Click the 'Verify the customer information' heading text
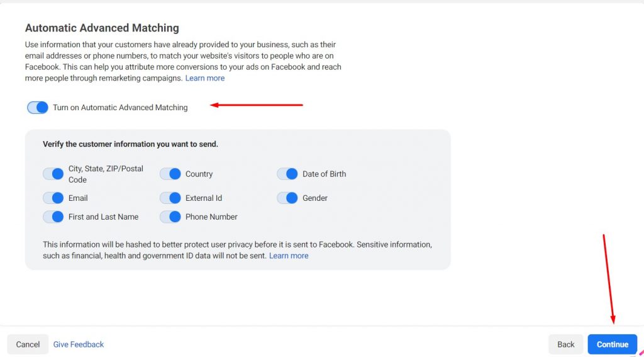Image resolution: width=644 pixels, height=357 pixels. coord(130,144)
